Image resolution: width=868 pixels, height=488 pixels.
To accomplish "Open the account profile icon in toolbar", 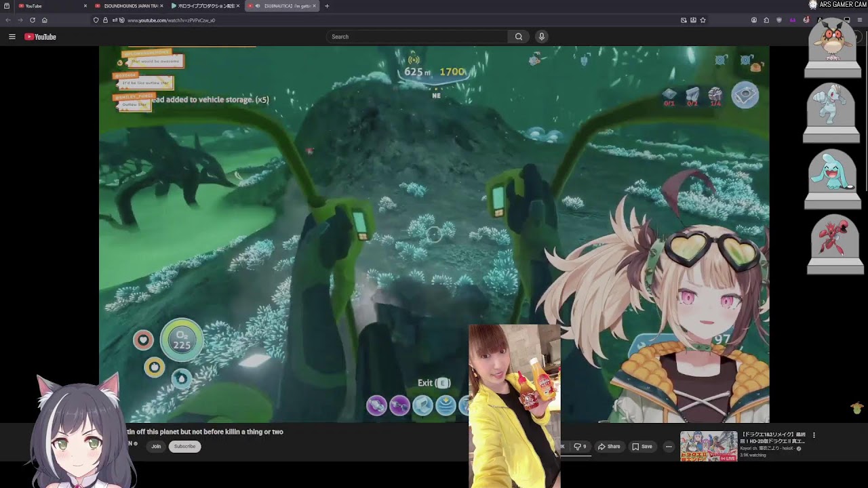I will point(754,20).
